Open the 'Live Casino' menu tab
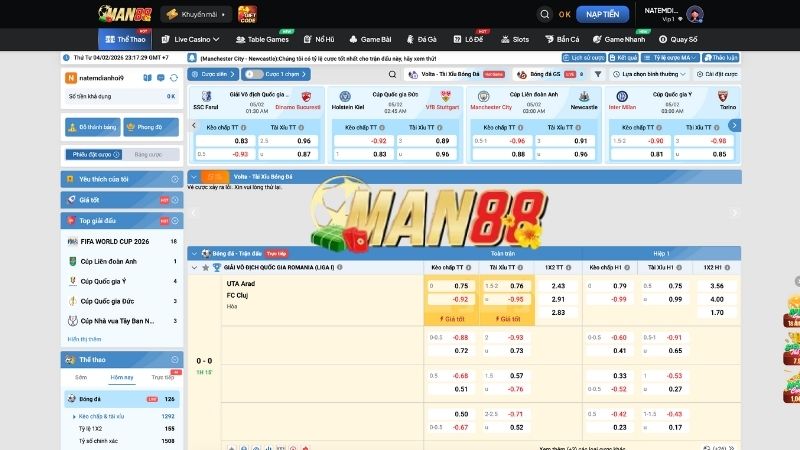 coord(194,39)
